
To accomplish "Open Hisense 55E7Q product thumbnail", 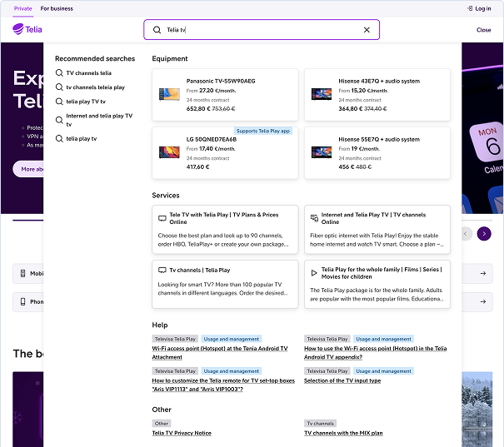I will pos(322,152).
